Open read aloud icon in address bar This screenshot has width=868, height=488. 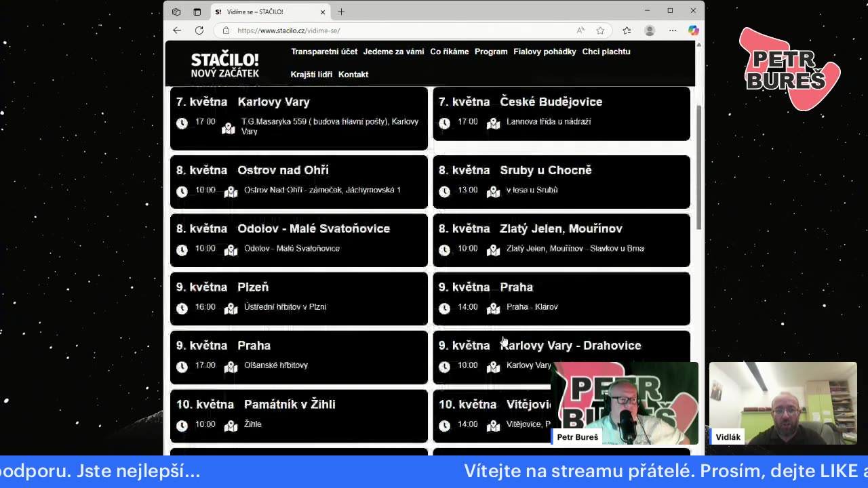coord(580,30)
